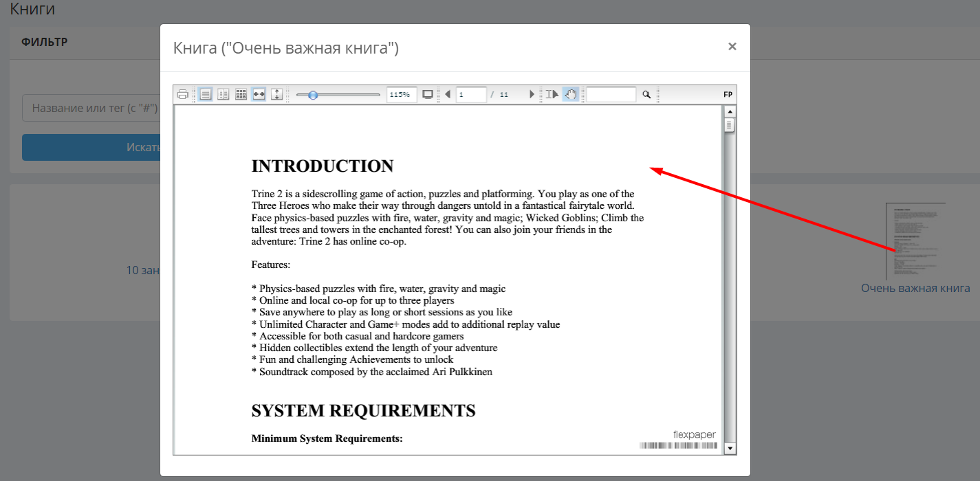Image resolution: width=980 pixels, height=481 pixels.
Task: Go to the previous page arrow
Action: [x=448, y=95]
